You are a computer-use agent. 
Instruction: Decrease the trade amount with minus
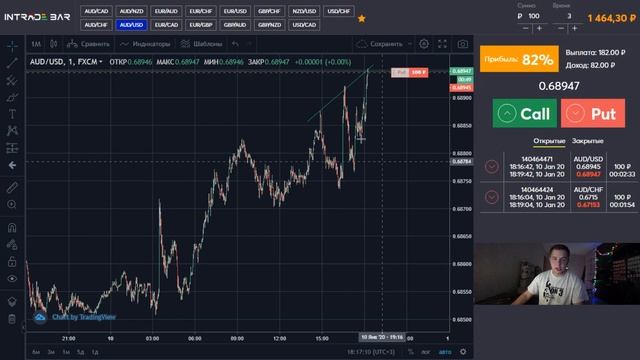click(x=526, y=28)
